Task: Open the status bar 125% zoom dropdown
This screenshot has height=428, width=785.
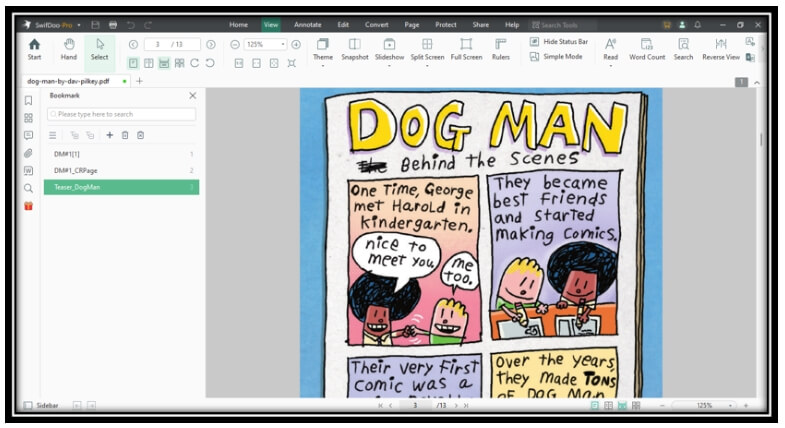Action: [x=730, y=405]
